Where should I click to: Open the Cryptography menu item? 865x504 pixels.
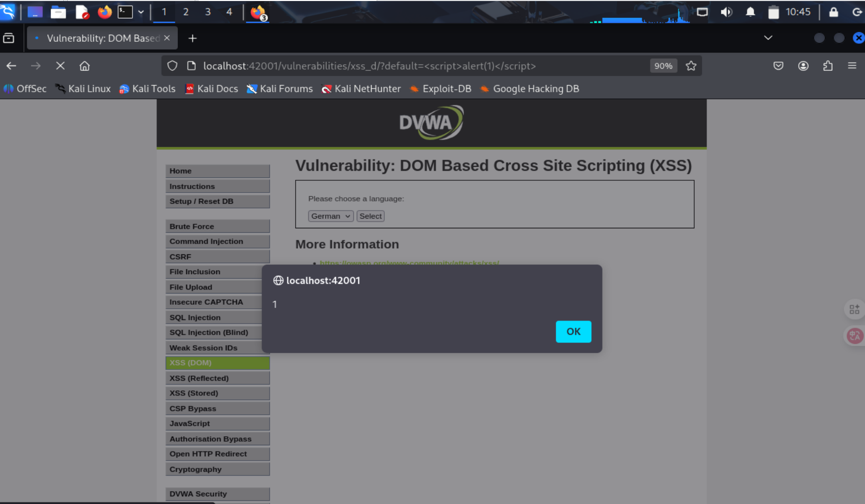[x=218, y=469]
